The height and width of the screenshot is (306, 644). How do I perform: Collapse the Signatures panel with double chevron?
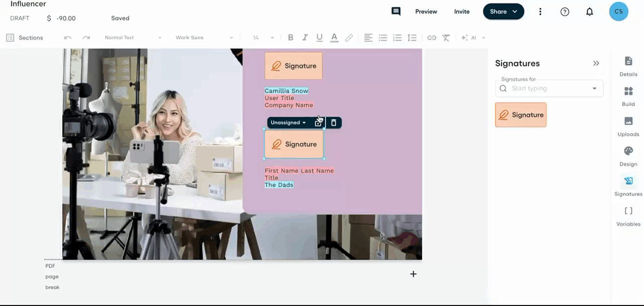(x=596, y=63)
